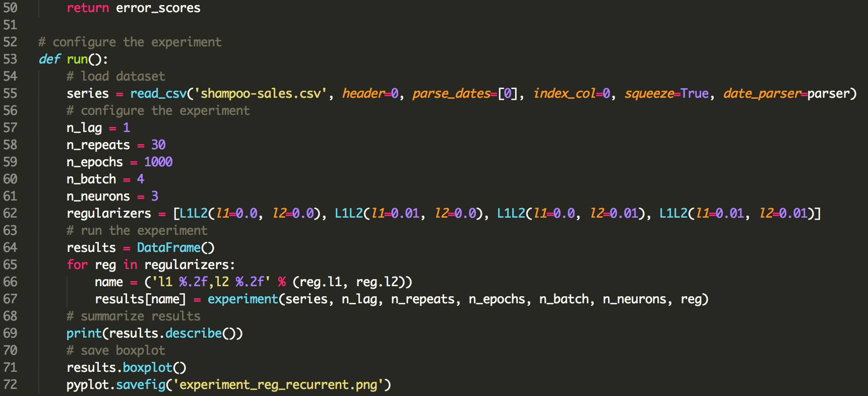Click line number 53 in the gutter

tap(10, 59)
